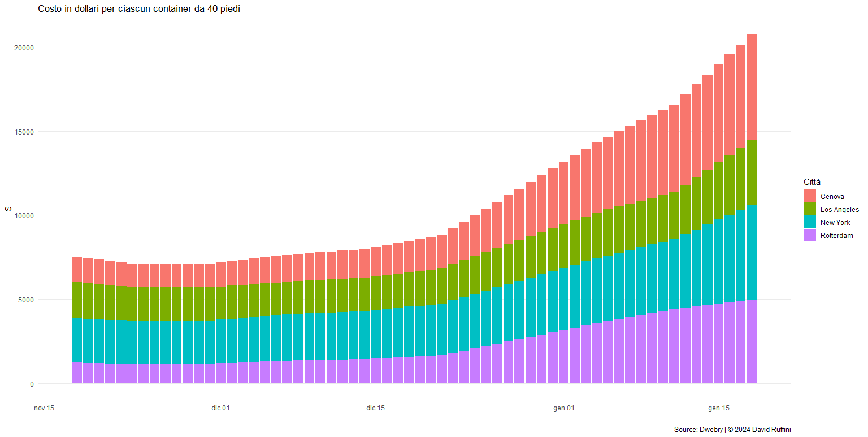Click the New York legend text label
868x437 pixels.
coord(835,223)
